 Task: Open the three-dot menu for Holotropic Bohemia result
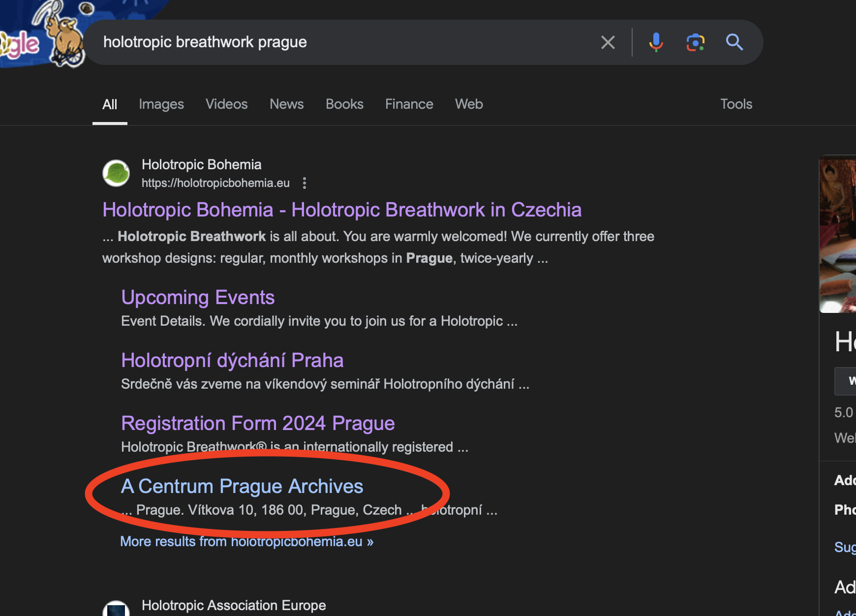[x=305, y=183]
